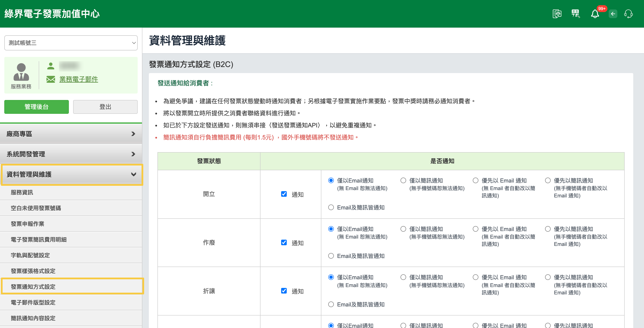This screenshot has height=328, width=644.
Task: Open 發票通知方式設定 menu item
Action: click(x=33, y=286)
